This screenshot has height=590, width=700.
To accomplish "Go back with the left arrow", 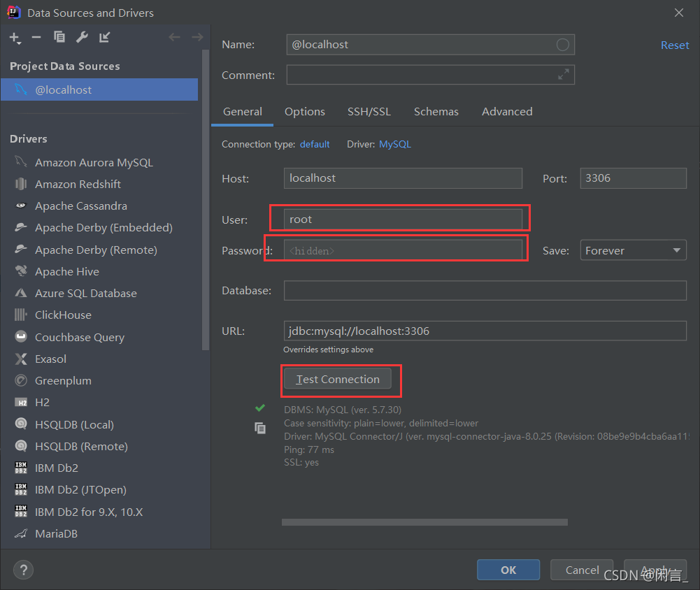I will tap(175, 37).
